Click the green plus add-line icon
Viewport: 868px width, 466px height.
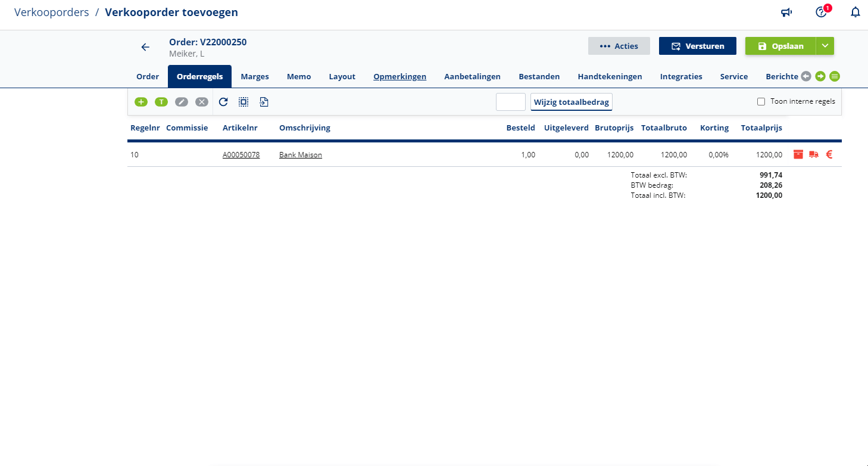(x=141, y=102)
